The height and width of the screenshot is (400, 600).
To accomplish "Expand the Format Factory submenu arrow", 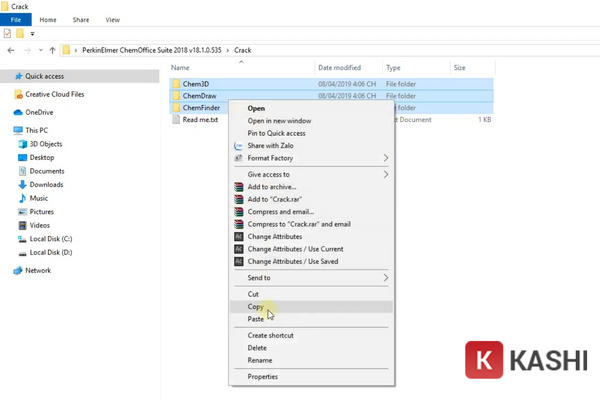I will (386, 158).
